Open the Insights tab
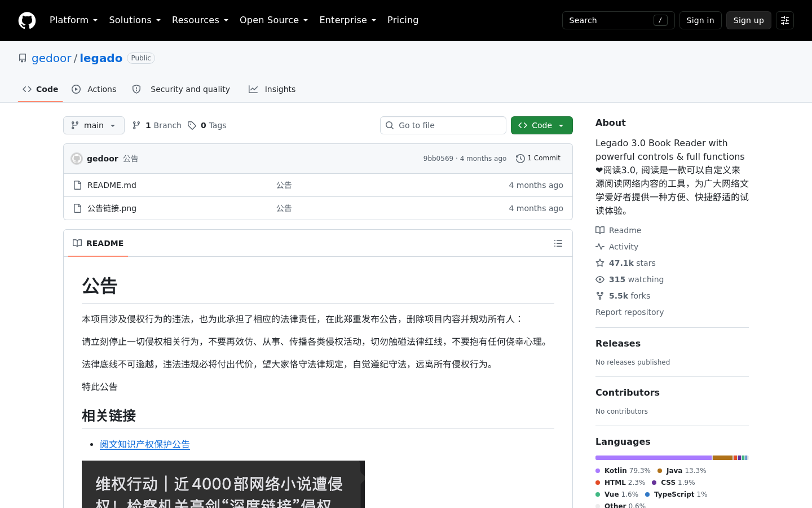This screenshot has height=508, width=812. (272, 89)
